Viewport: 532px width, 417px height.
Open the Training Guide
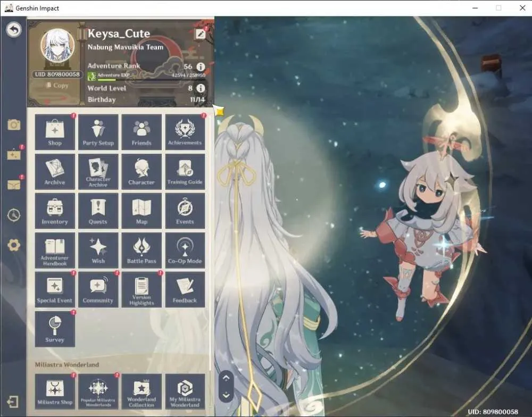click(x=185, y=171)
